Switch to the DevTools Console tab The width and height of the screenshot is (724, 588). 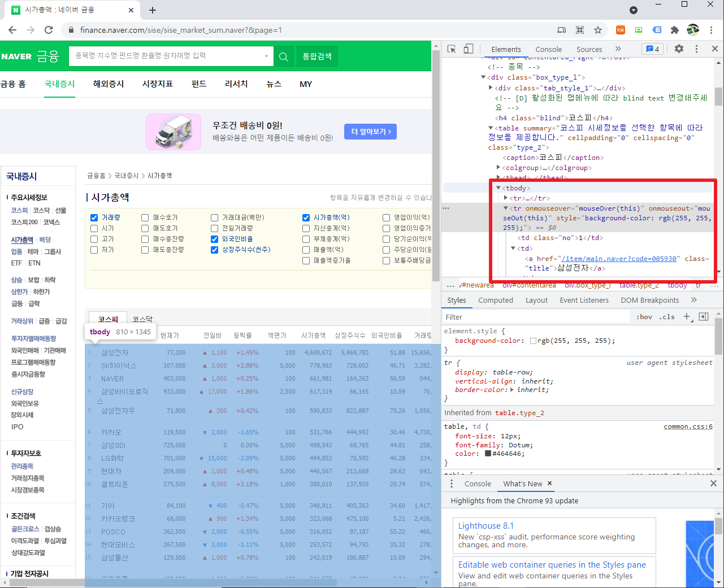549,49
